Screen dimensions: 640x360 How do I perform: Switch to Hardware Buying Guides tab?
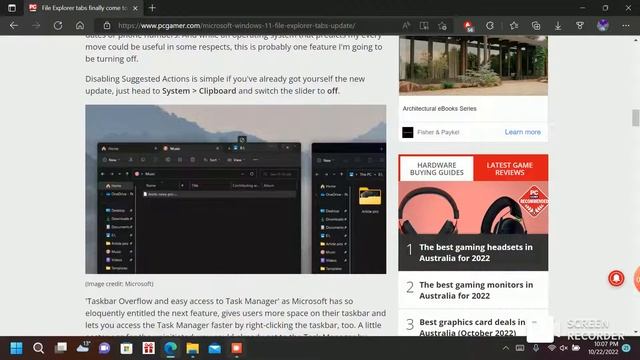point(436,169)
